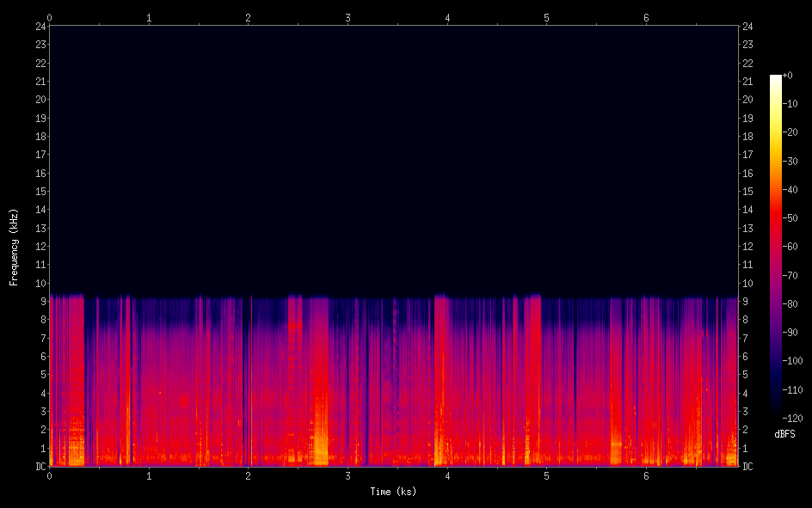Image resolution: width=812 pixels, height=508 pixels.
Task: Click the 15 kHz label on the left axis
Action: (x=40, y=192)
